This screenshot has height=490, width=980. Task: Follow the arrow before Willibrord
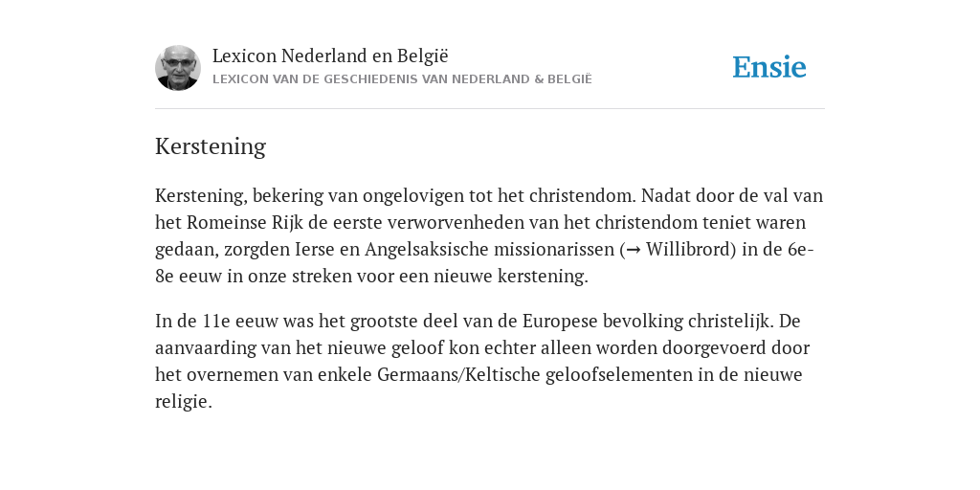click(634, 250)
